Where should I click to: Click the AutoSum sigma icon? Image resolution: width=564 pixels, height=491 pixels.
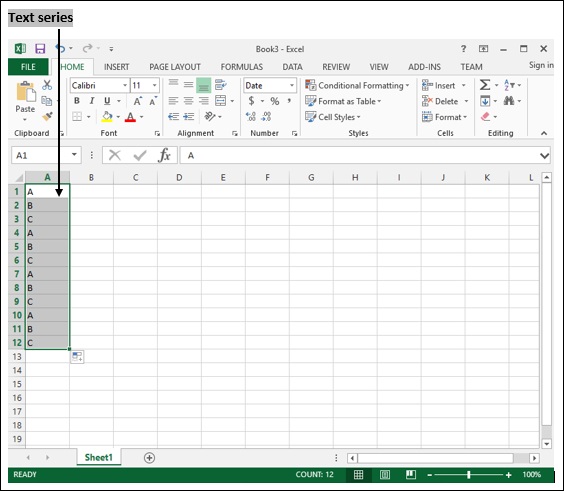click(x=485, y=85)
